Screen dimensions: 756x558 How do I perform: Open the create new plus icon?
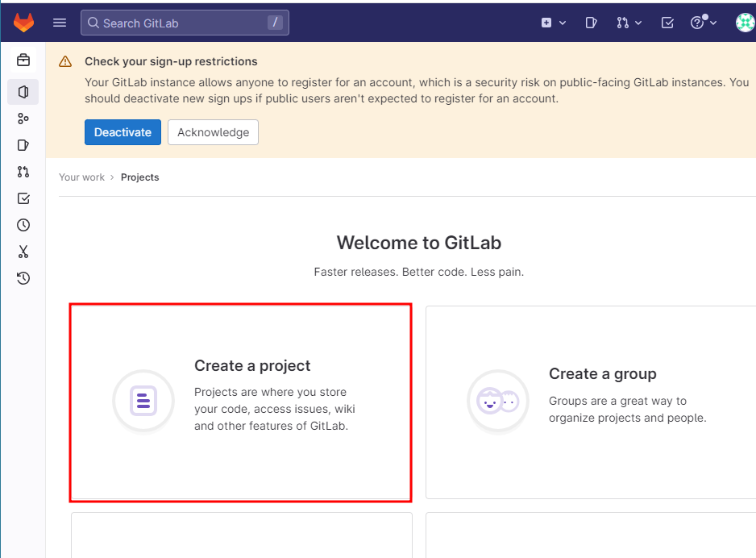(546, 23)
